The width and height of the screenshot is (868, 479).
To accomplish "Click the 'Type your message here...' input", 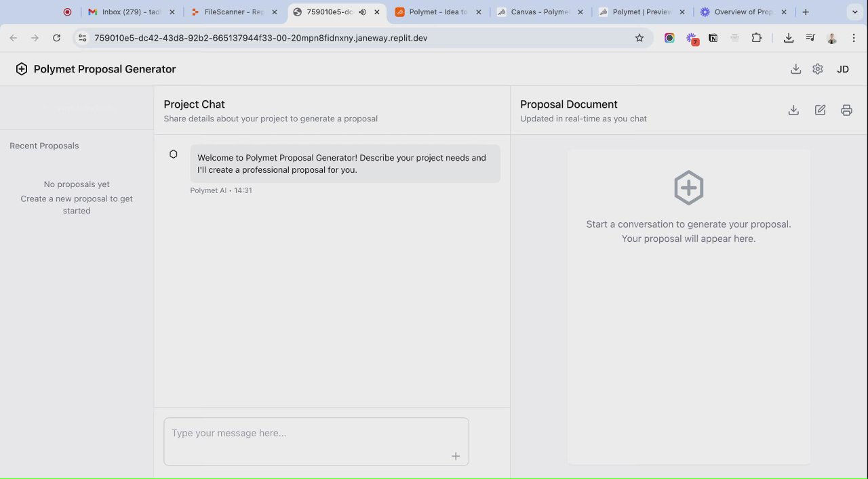I will point(316,442).
